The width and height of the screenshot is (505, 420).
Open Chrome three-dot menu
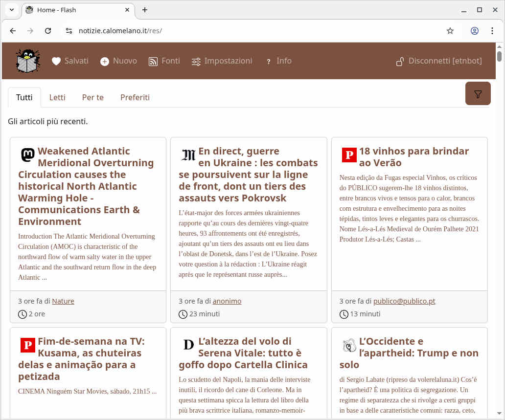pyautogui.click(x=492, y=31)
